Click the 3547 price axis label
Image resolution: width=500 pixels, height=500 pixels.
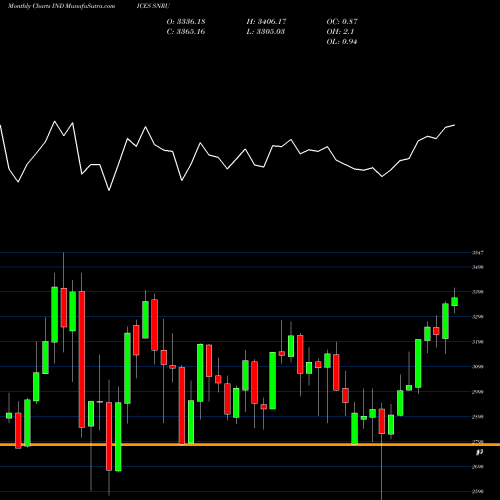coord(478,253)
